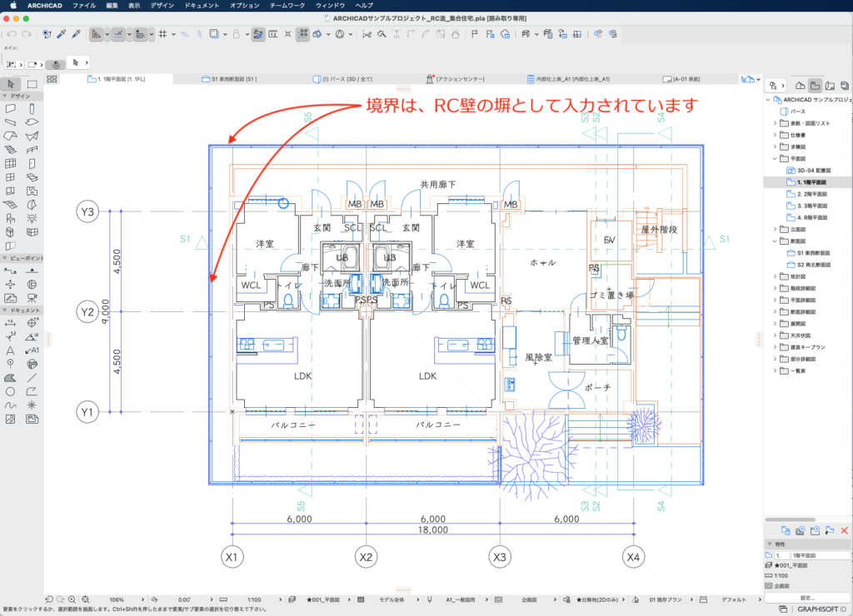Image resolution: width=853 pixels, height=616 pixels.
Task: Switch navigator to Layout Book view
Action: pyautogui.click(x=830, y=86)
